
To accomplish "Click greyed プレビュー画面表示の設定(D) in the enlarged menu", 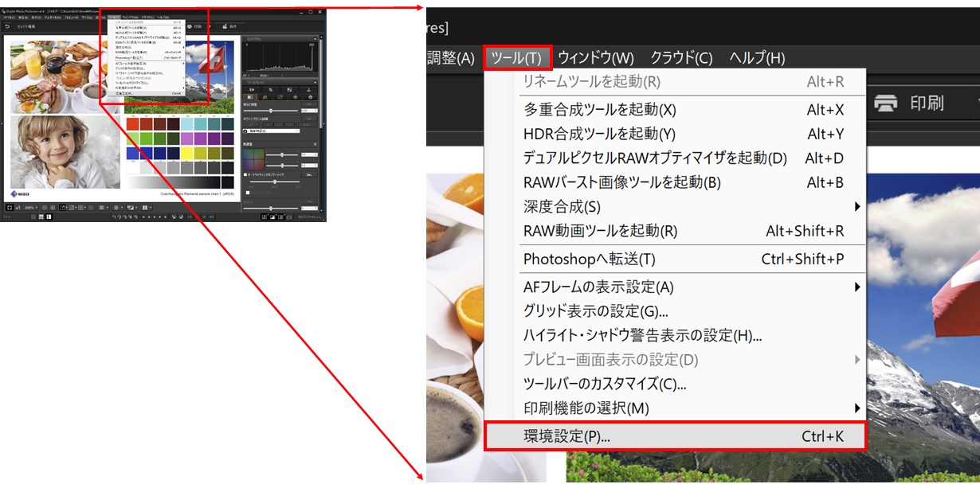I will (675, 360).
